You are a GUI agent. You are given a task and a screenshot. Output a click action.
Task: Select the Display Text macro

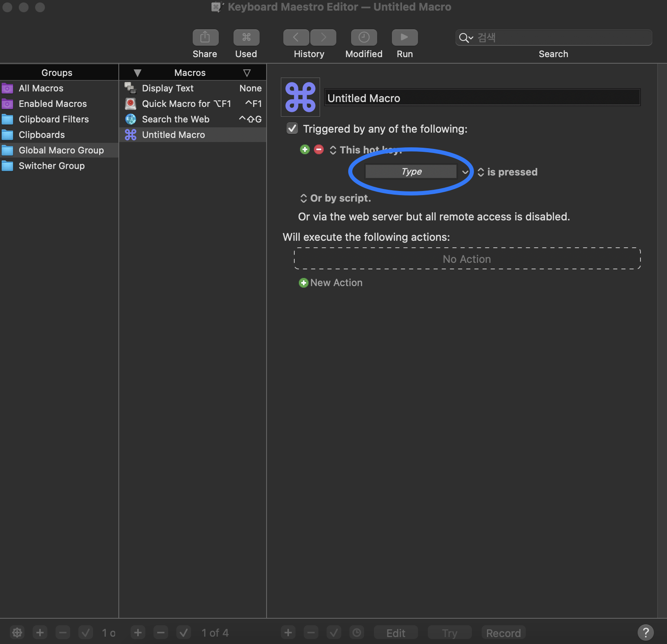coord(193,88)
